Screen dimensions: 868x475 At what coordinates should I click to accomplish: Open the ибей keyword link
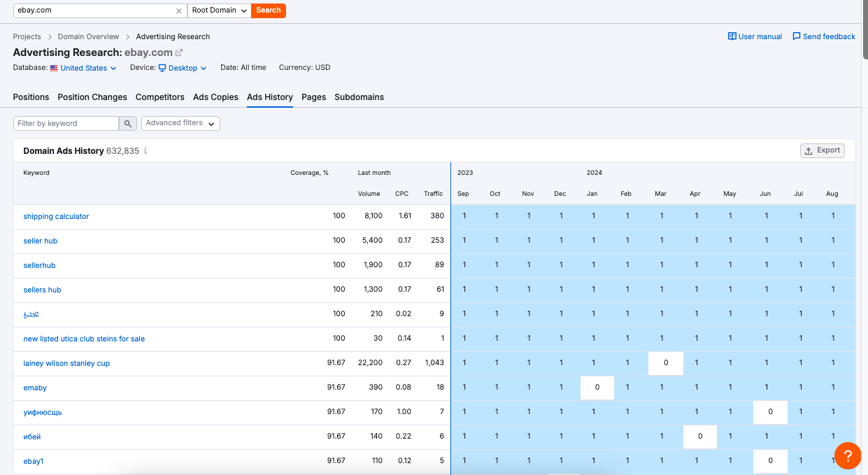[x=32, y=437]
